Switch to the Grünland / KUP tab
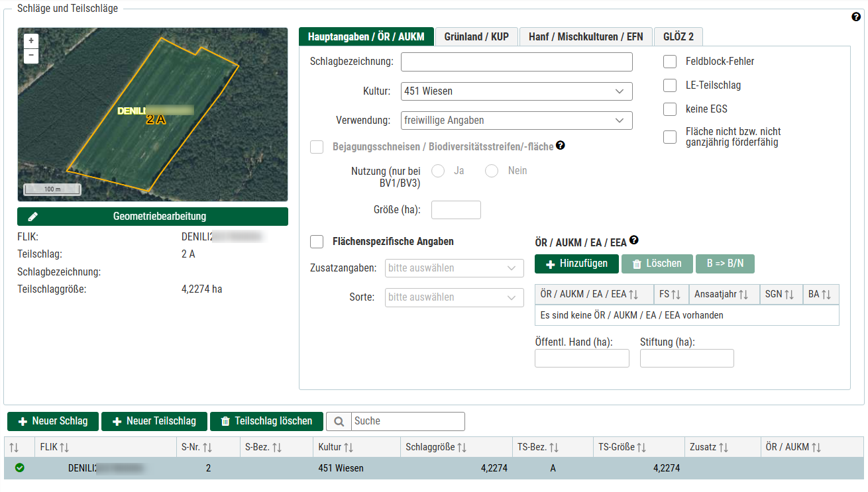The height and width of the screenshot is (492, 868). 476,36
